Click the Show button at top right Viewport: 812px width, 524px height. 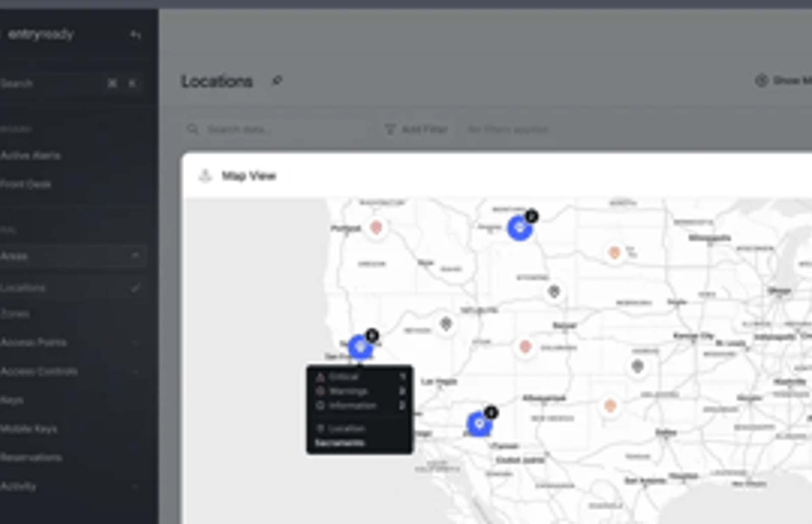click(784, 81)
